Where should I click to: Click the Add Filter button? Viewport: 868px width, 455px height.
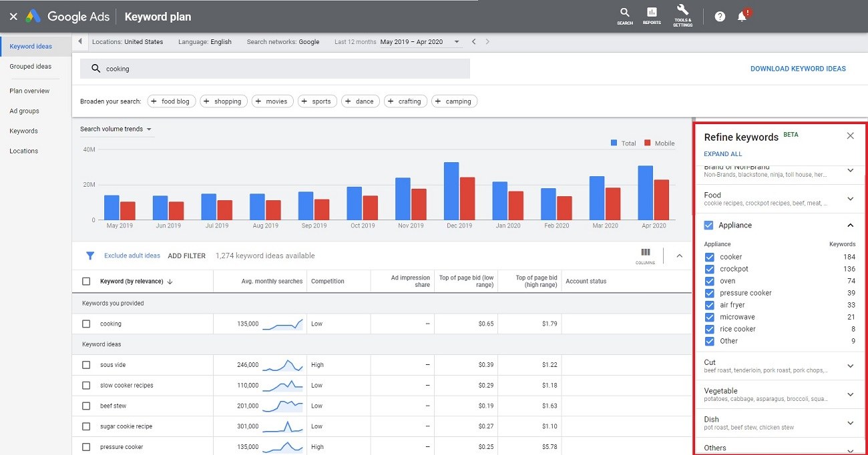pyautogui.click(x=187, y=256)
